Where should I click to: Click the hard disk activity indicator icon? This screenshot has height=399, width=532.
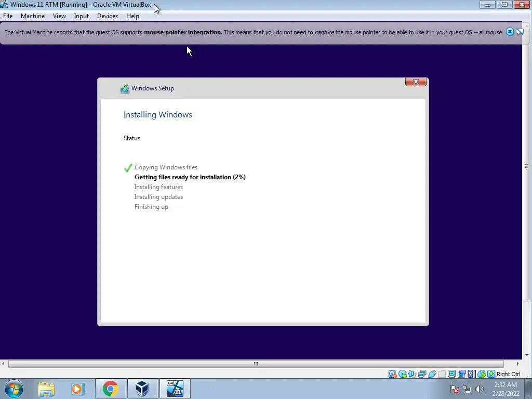click(x=393, y=374)
